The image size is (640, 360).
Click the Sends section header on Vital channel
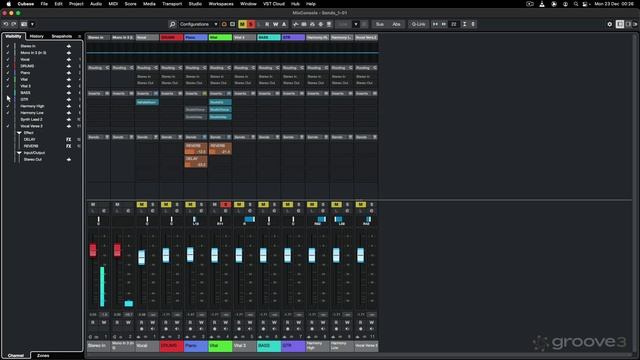(x=220, y=137)
